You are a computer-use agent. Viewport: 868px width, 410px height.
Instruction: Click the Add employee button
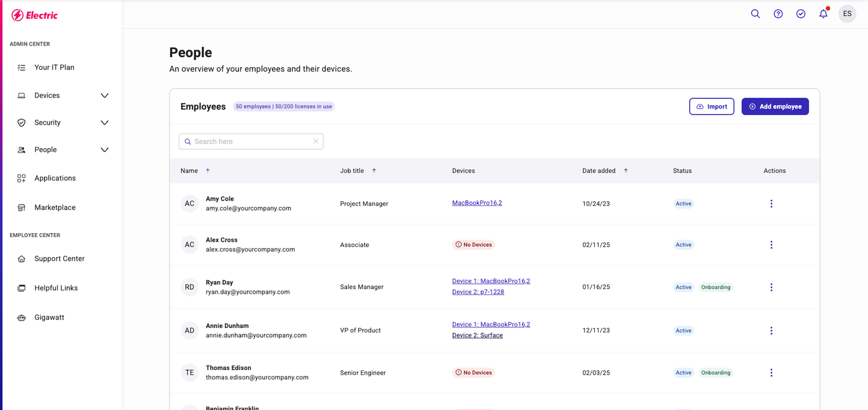(x=775, y=106)
